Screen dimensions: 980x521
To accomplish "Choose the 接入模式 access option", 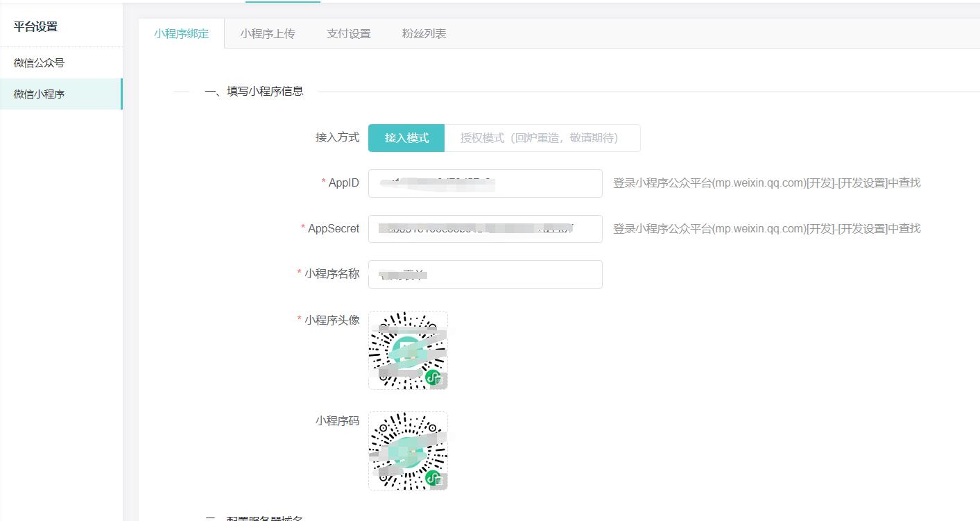I will click(x=406, y=137).
